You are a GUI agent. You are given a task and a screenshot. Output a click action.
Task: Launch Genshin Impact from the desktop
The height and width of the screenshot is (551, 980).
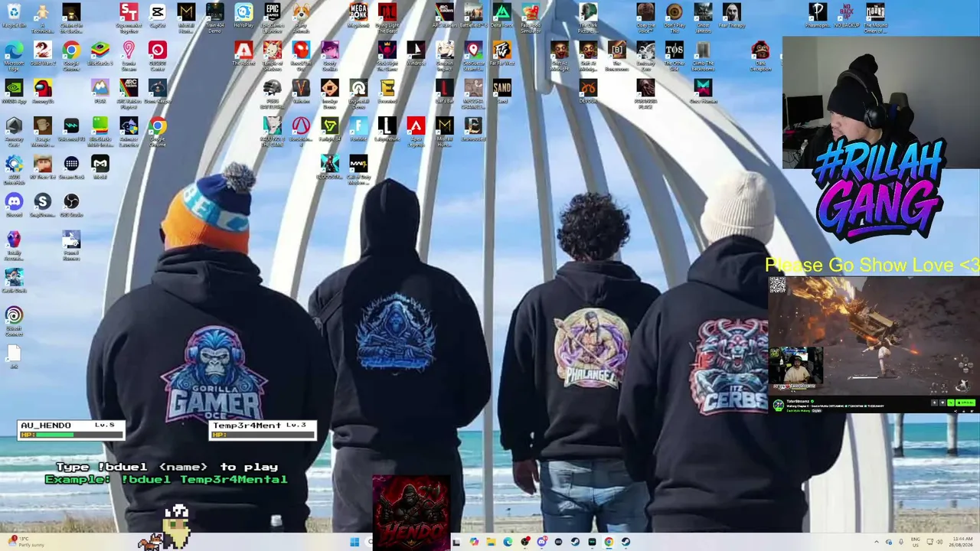(445, 57)
